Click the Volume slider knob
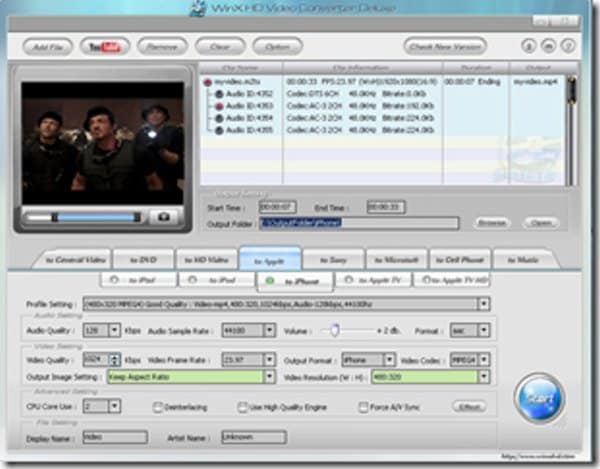The width and height of the screenshot is (600, 469). pos(335,330)
